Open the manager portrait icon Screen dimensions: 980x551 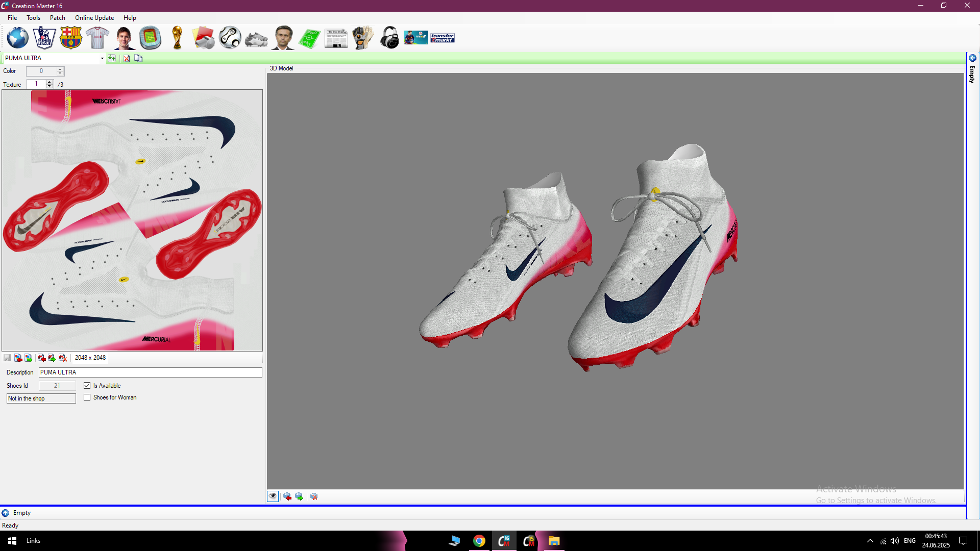tap(283, 38)
